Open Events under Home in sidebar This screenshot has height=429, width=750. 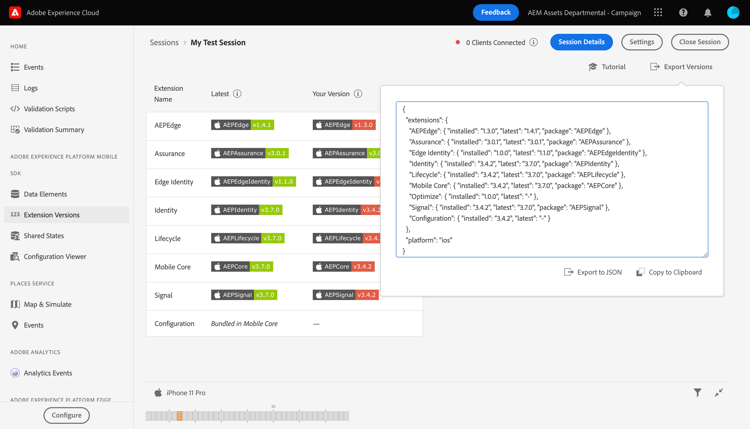[33, 67]
